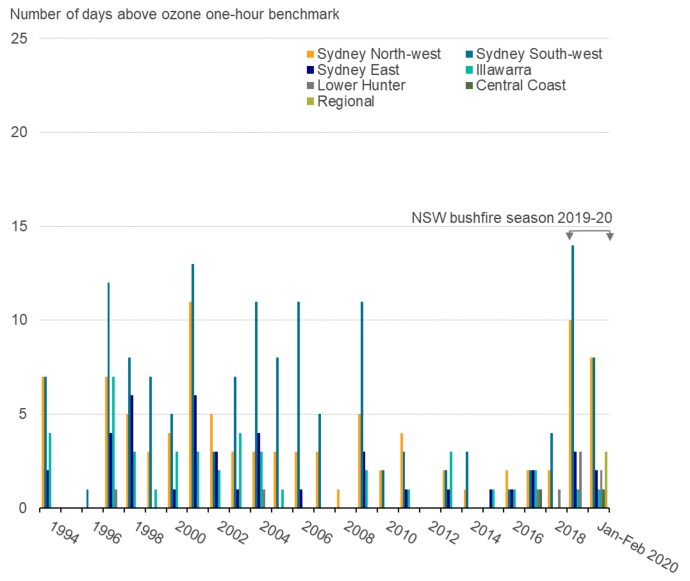The image size is (690, 581).
Task: Click the Lower Hunter grey legend swatch
Action: coord(310,85)
